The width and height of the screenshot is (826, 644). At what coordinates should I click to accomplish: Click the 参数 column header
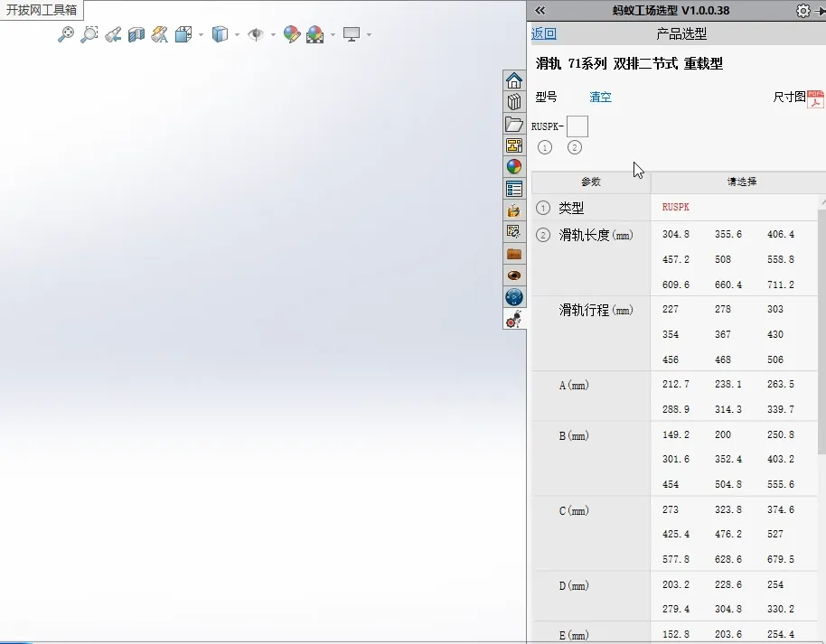pos(590,182)
